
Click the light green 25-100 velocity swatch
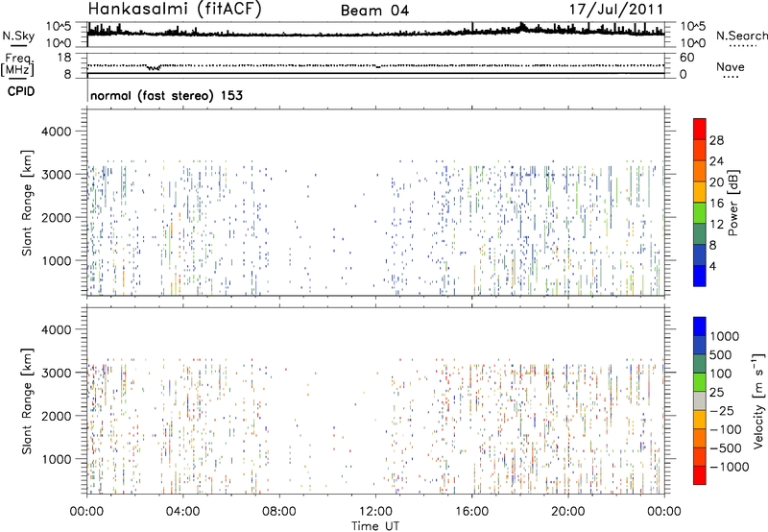click(700, 382)
